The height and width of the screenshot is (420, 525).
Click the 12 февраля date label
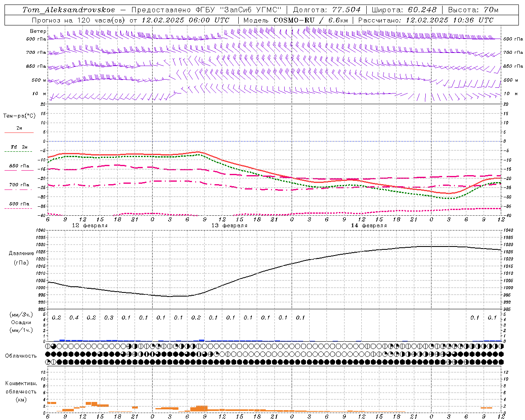[90, 226]
